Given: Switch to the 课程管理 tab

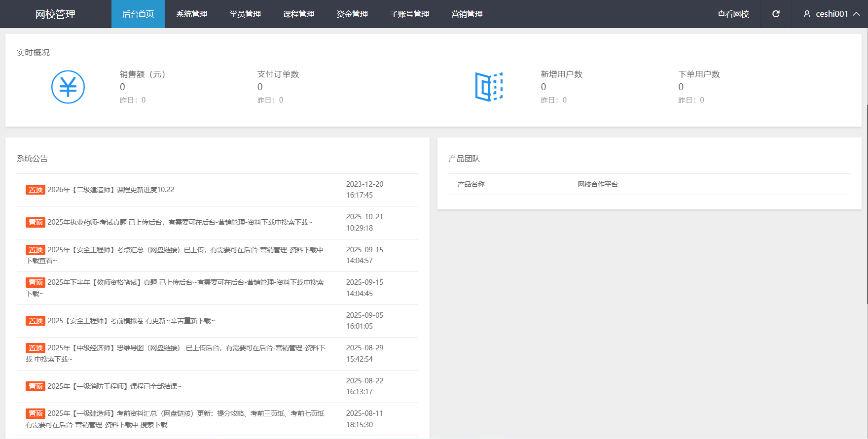Looking at the screenshot, I should tap(298, 14).
